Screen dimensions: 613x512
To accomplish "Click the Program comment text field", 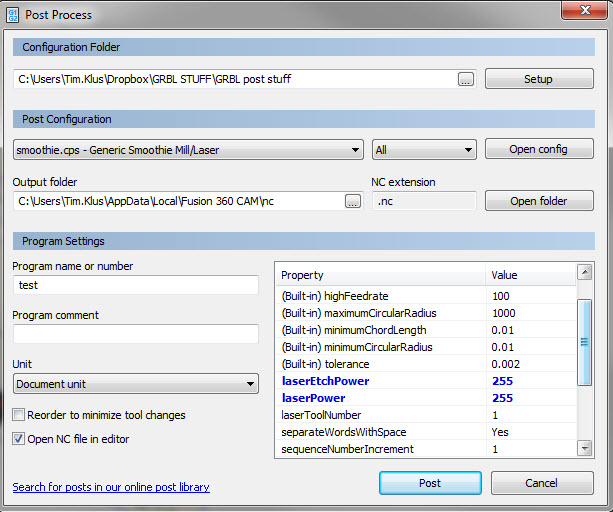I will pos(136,334).
